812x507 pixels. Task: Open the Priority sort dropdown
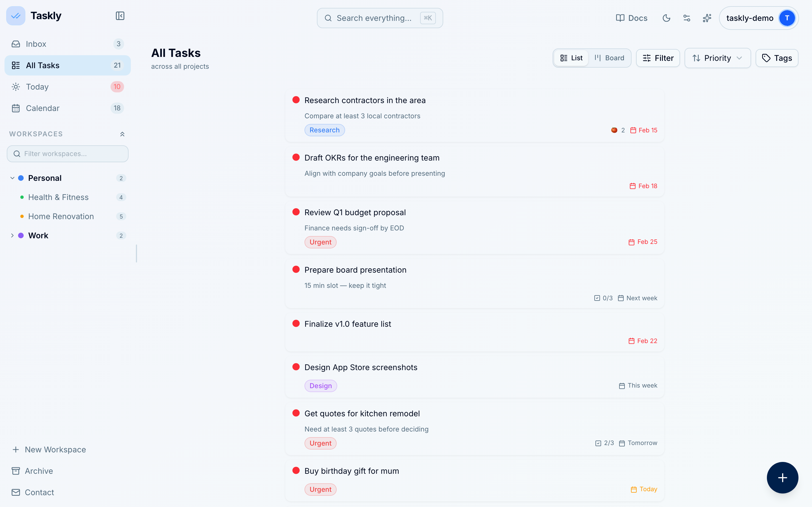[x=717, y=58]
